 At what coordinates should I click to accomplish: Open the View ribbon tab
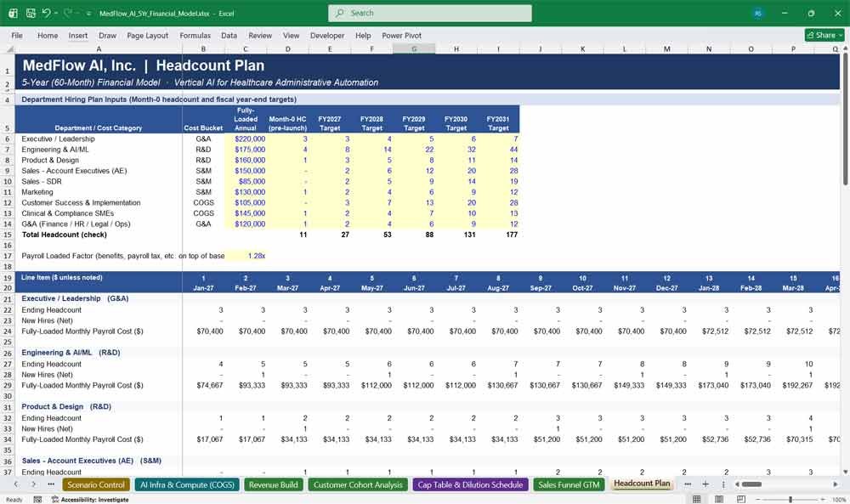[291, 35]
